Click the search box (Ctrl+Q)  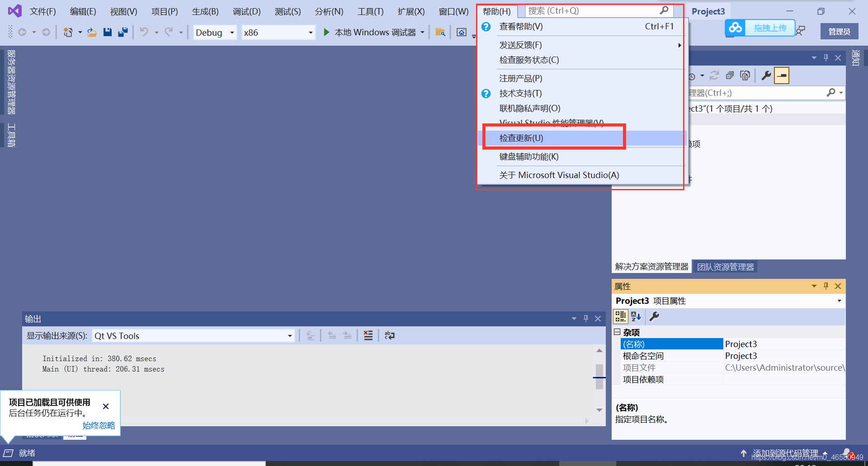(x=599, y=10)
